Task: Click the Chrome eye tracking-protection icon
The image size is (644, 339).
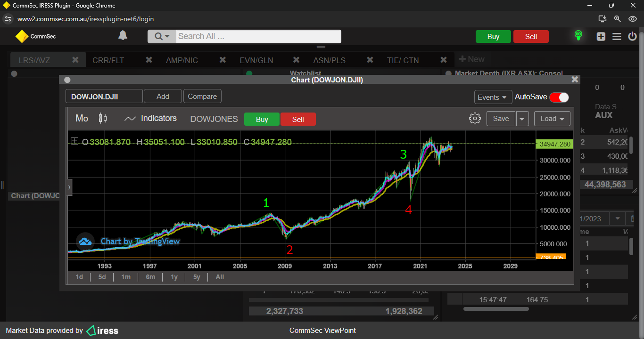Action: pyautogui.click(x=633, y=19)
